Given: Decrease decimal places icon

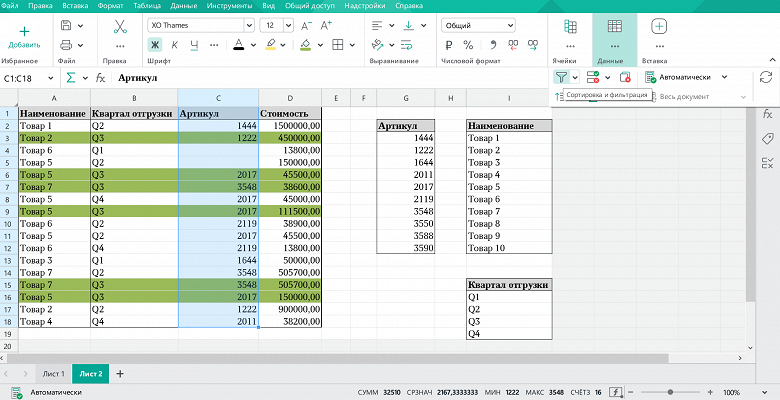Looking at the screenshot, I should [513, 45].
